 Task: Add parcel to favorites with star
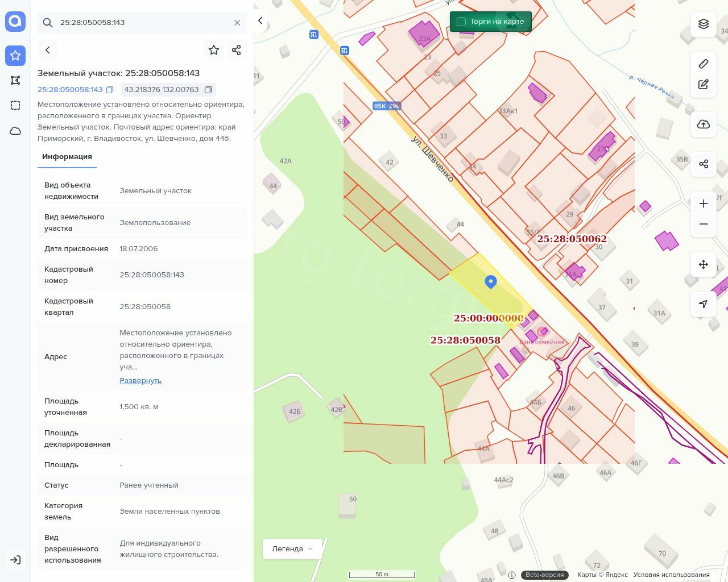pos(214,50)
